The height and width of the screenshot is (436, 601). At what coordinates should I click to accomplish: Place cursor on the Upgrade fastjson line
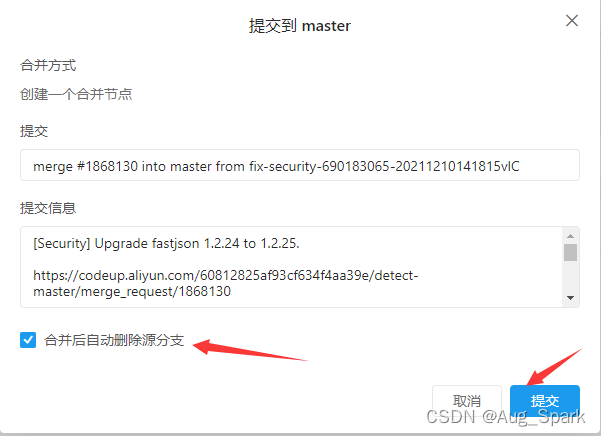[x=166, y=243]
